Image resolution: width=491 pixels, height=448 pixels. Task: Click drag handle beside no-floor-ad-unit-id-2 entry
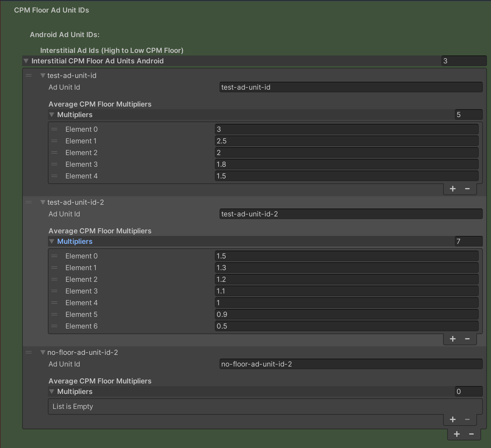pos(29,353)
